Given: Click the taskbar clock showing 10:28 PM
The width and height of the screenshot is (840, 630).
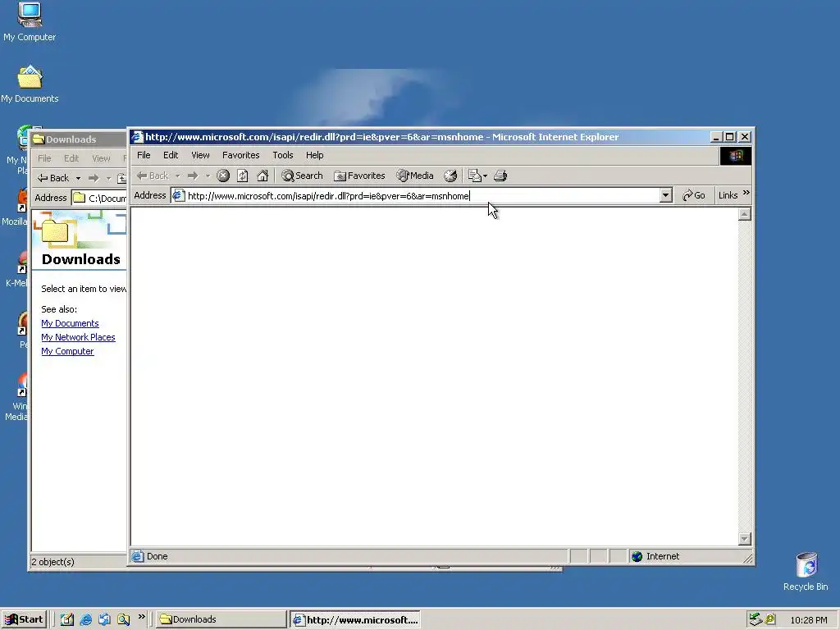Looking at the screenshot, I should 809,620.
